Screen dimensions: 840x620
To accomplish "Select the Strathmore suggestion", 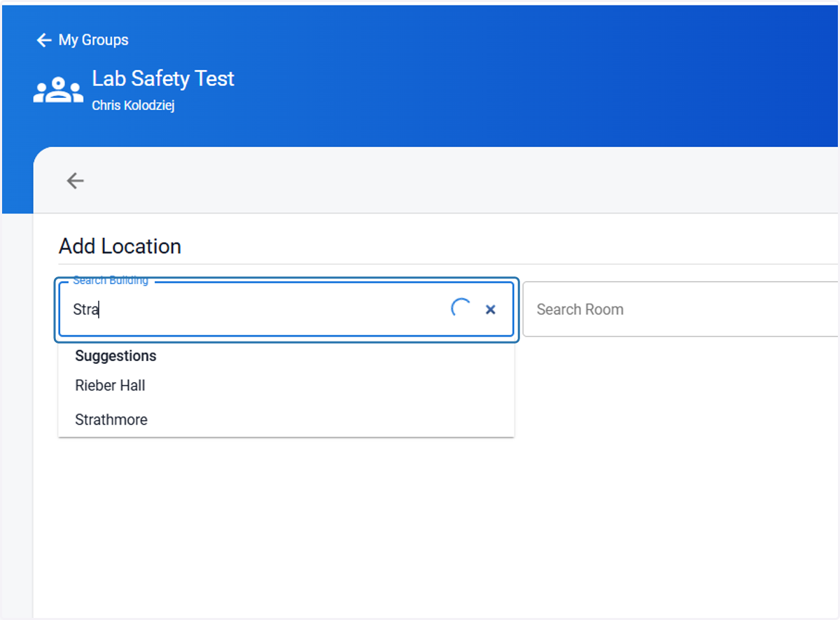I will [x=286, y=420].
